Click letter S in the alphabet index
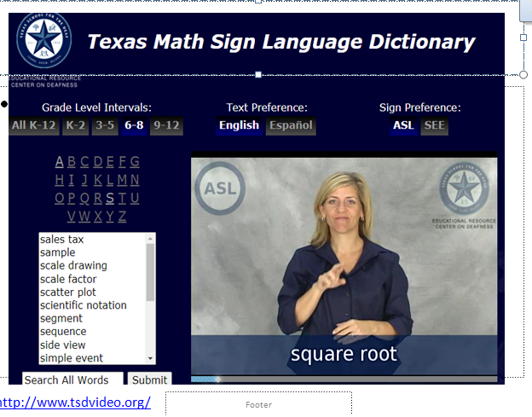The width and height of the screenshot is (532, 417). click(109, 199)
